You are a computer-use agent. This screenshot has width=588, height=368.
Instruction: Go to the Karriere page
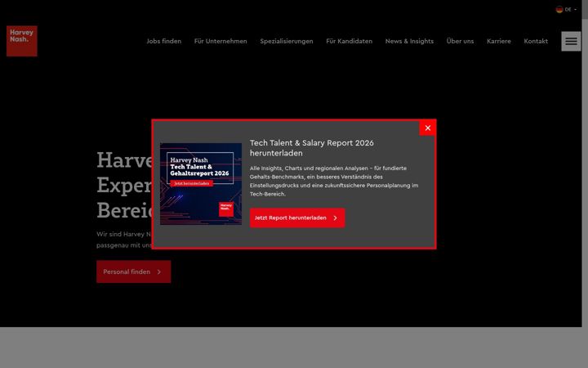499,42
